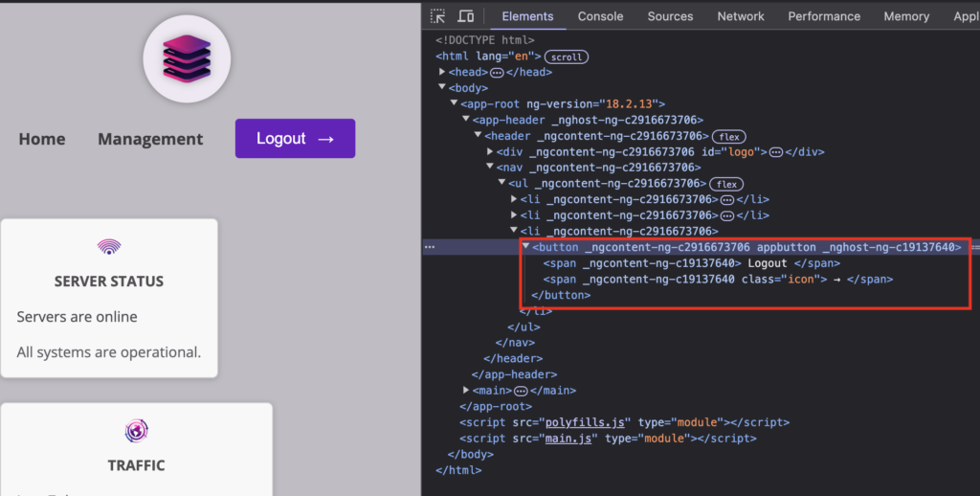Expand the main element node

[466, 391]
